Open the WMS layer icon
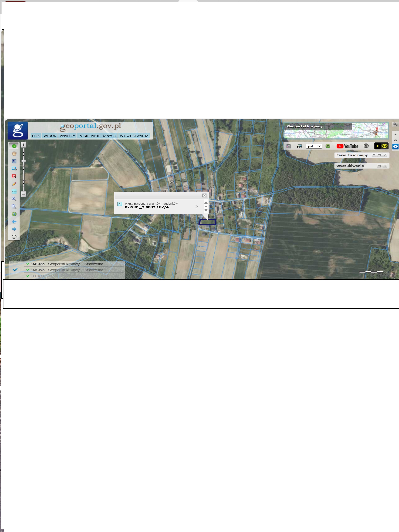 pyautogui.click(x=299, y=146)
